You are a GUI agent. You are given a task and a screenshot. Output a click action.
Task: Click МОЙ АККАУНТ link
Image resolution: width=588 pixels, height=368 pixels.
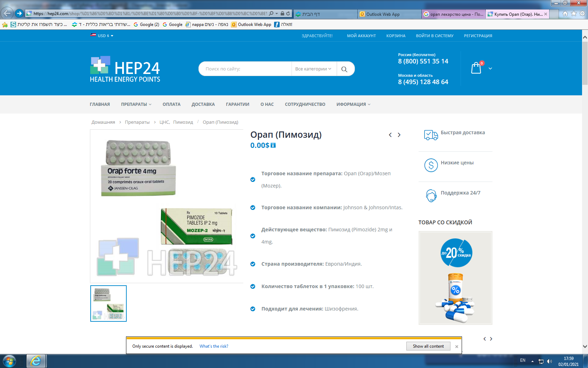tap(361, 36)
